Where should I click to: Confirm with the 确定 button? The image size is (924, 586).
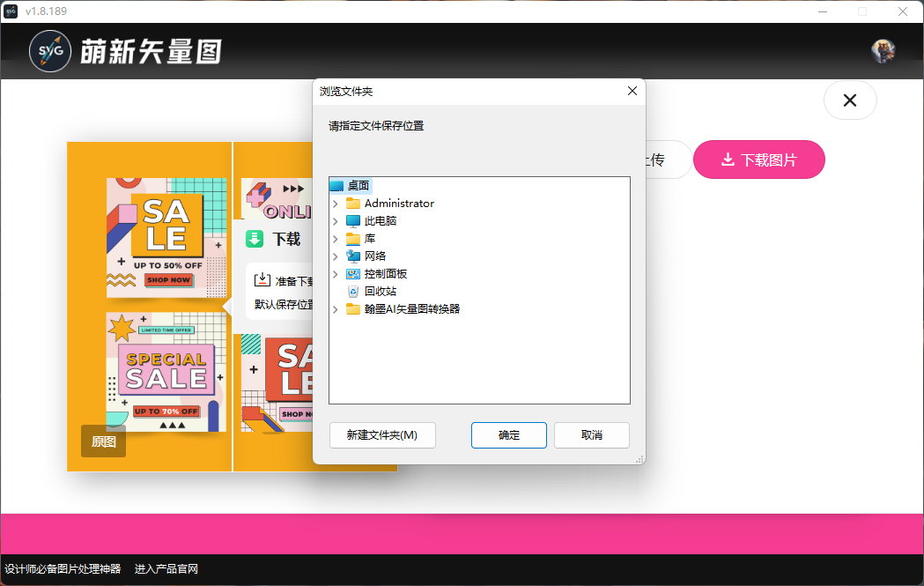point(508,435)
